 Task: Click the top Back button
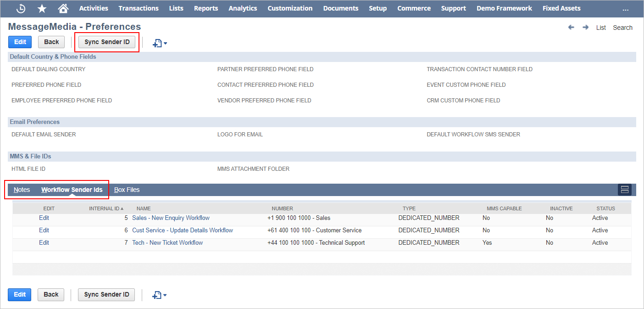tap(51, 42)
